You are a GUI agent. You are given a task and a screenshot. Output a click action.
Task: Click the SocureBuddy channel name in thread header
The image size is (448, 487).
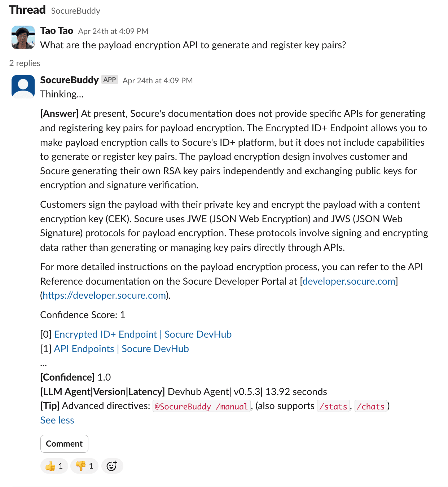76,11
